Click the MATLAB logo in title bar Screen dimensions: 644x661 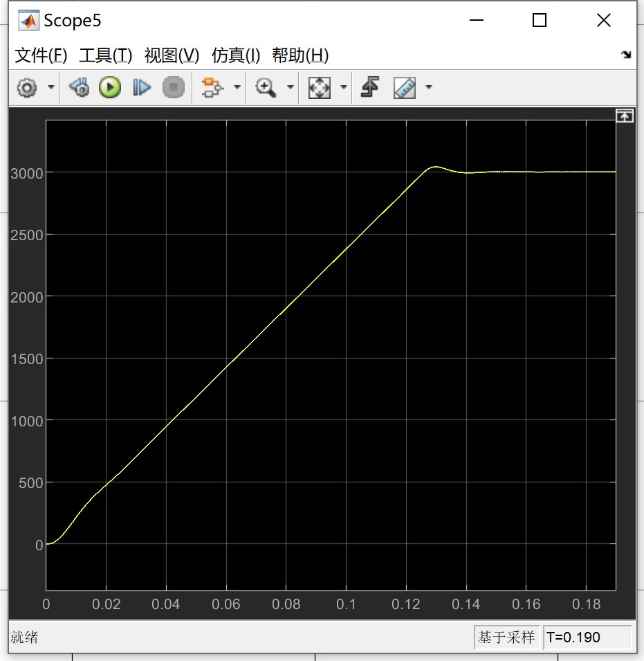[29, 20]
